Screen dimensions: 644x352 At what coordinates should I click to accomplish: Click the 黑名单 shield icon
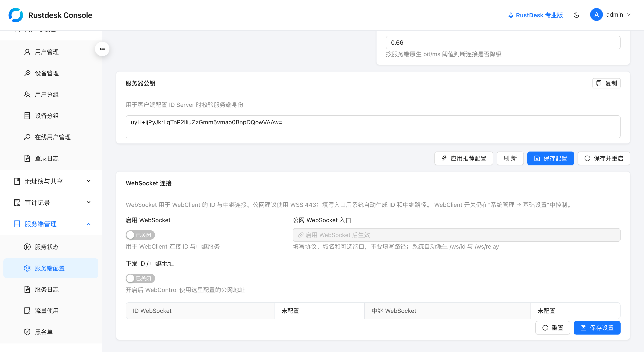tap(27, 332)
